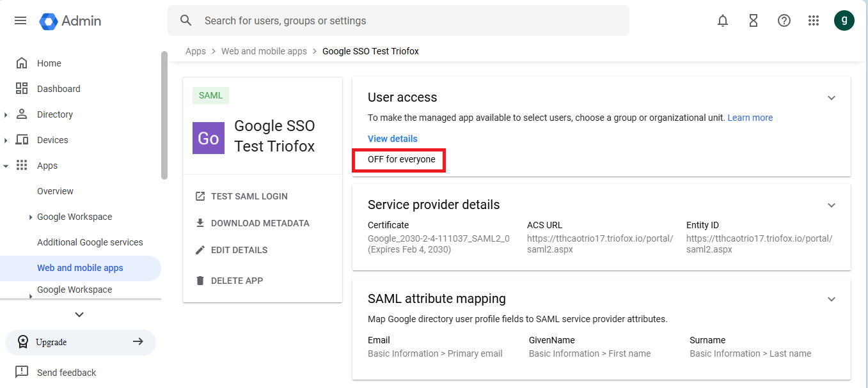This screenshot has width=868, height=388.
Task: Click Web and mobile apps breadcrumb
Action: [264, 51]
